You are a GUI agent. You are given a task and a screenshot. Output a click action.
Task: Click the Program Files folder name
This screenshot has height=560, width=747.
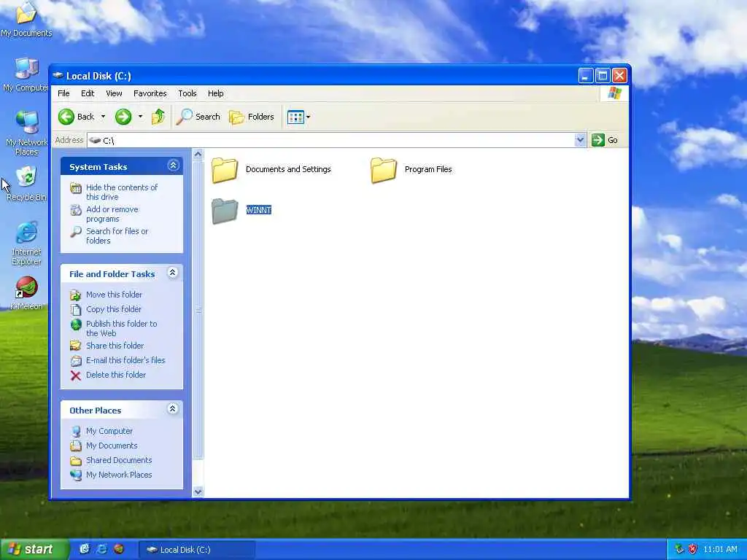(x=428, y=169)
